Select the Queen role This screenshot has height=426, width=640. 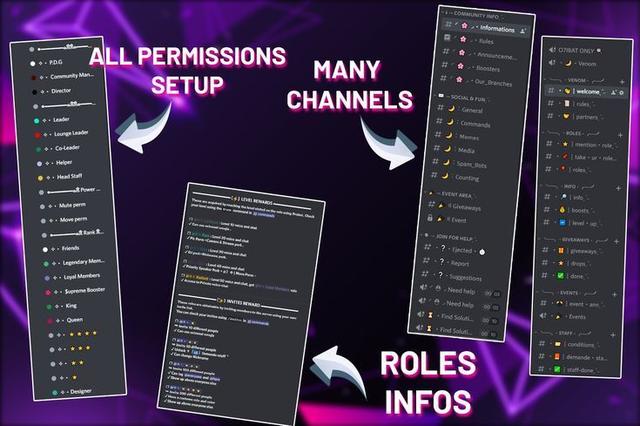[65, 320]
